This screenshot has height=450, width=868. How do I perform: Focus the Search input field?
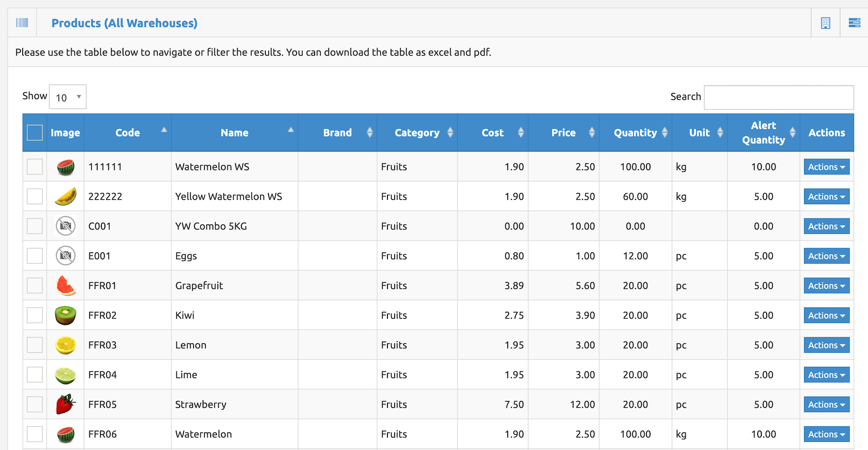778,97
